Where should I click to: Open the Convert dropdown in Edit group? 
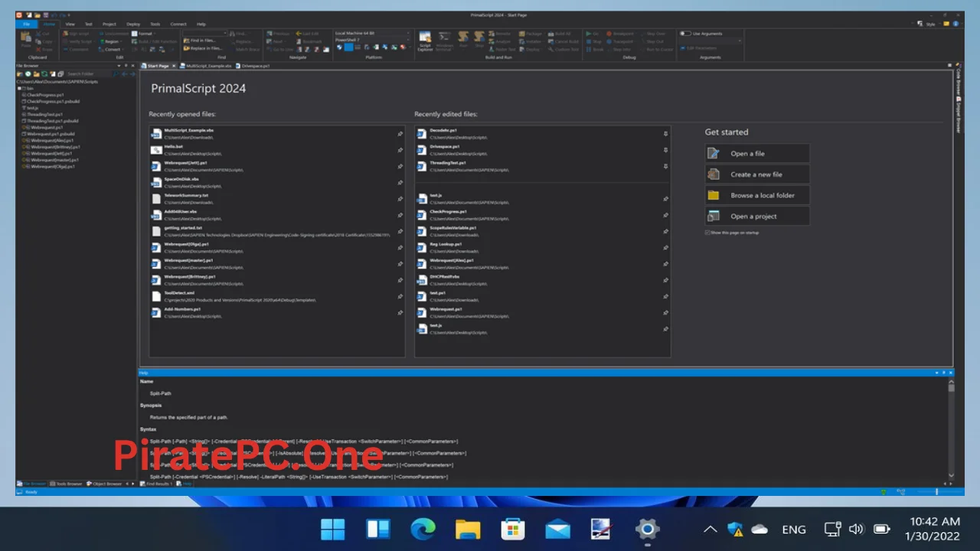click(113, 49)
